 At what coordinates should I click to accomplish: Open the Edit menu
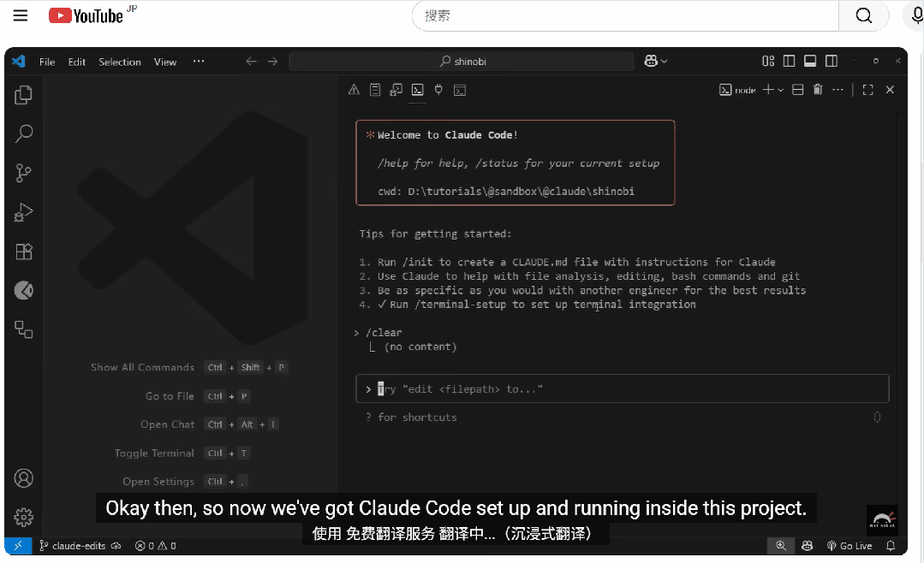click(76, 62)
